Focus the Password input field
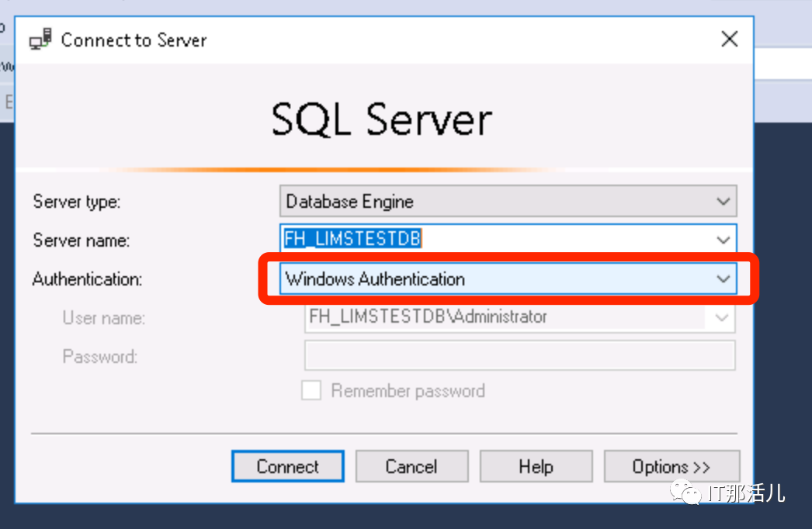The image size is (812, 529). point(519,356)
